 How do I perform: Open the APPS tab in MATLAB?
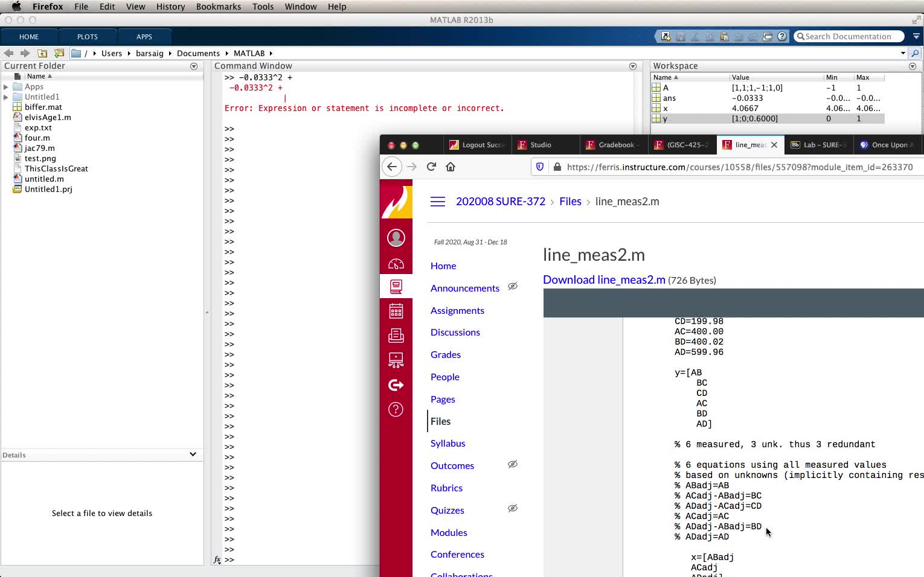tap(144, 37)
